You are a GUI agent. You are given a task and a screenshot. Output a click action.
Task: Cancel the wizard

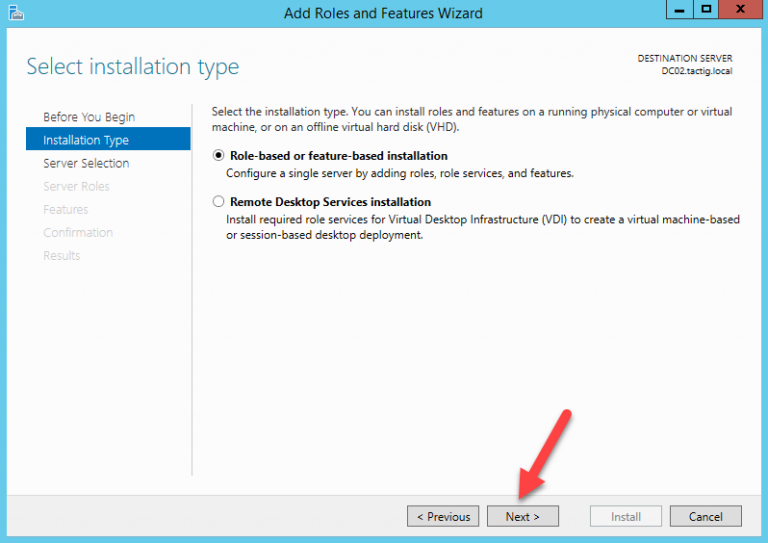(706, 516)
